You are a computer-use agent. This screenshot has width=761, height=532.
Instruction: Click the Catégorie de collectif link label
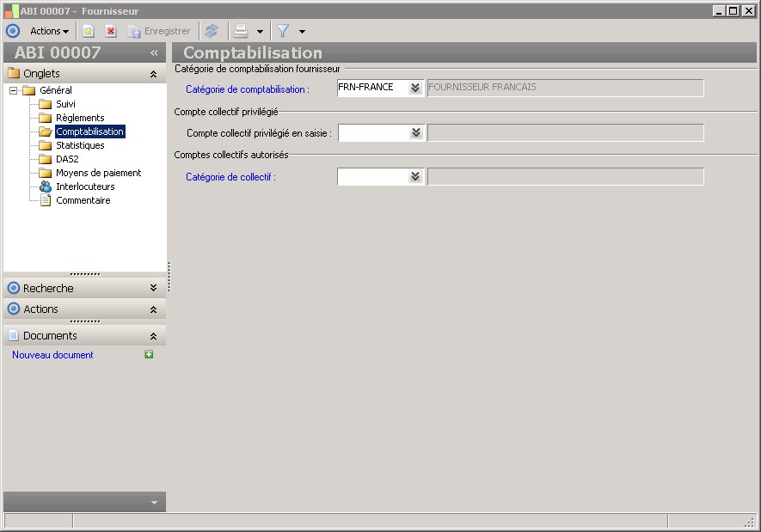click(230, 177)
